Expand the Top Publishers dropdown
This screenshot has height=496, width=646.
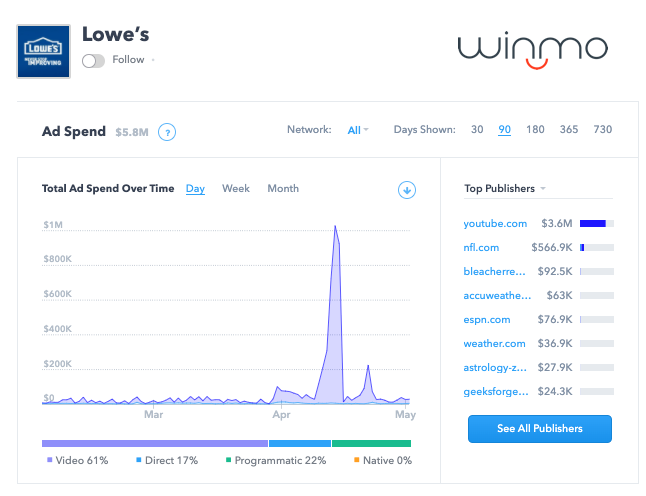[x=505, y=188]
